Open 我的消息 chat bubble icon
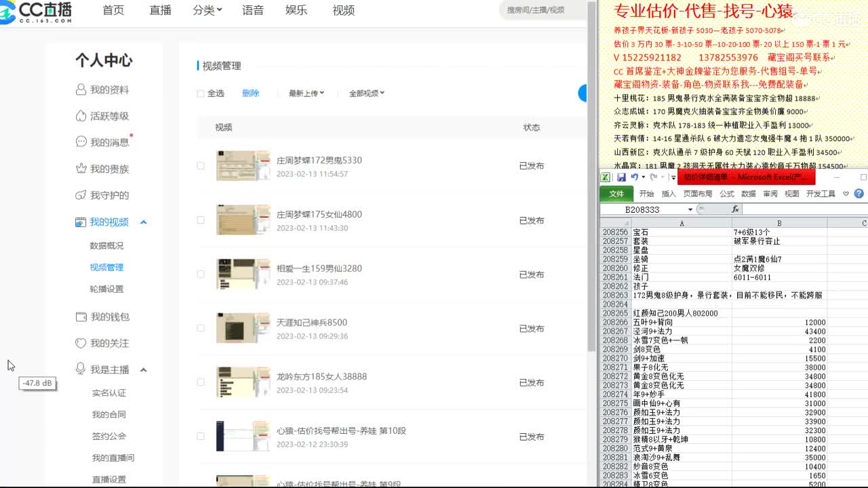This screenshot has width=868, height=488. pos(81,142)
